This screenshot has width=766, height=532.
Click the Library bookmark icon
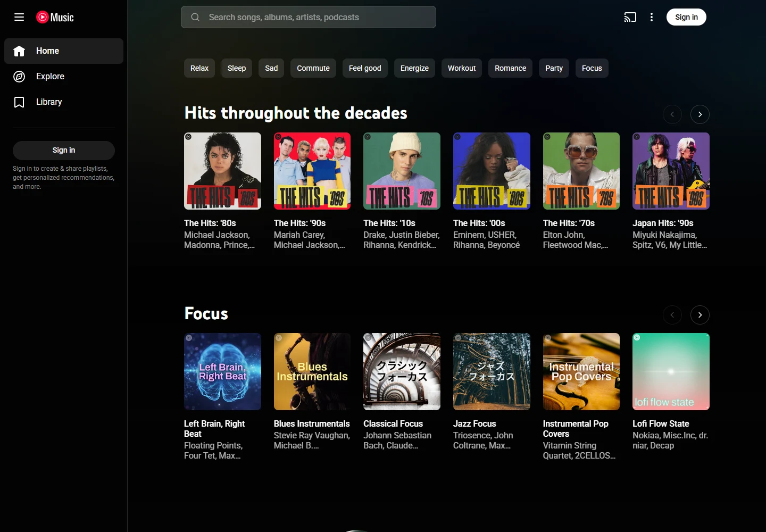pyautogui.click(x=19, y=102)
